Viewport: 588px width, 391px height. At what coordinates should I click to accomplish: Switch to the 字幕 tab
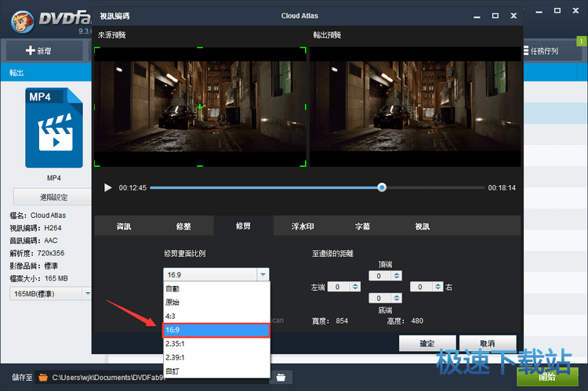363,226
